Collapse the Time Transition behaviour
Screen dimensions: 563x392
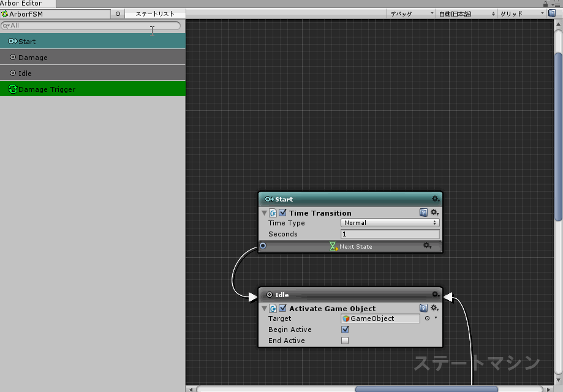(x=265, y=213)
